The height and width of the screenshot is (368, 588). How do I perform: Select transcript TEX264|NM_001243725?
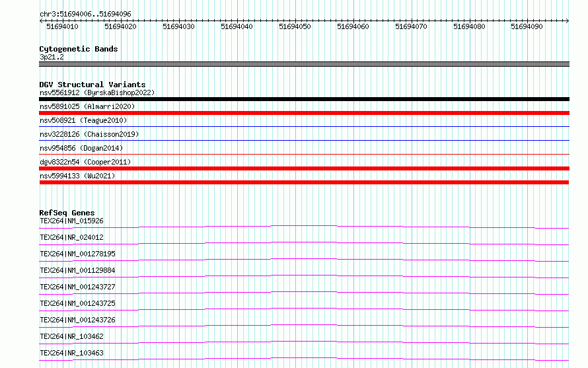pos(77,303)
